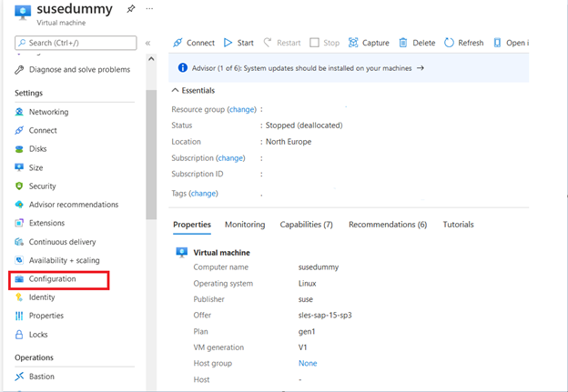Image resolution: width=568 pixels, height=392 pixels.
Task: Click the sidebar scroll up arrow
Action: [151, 58]
